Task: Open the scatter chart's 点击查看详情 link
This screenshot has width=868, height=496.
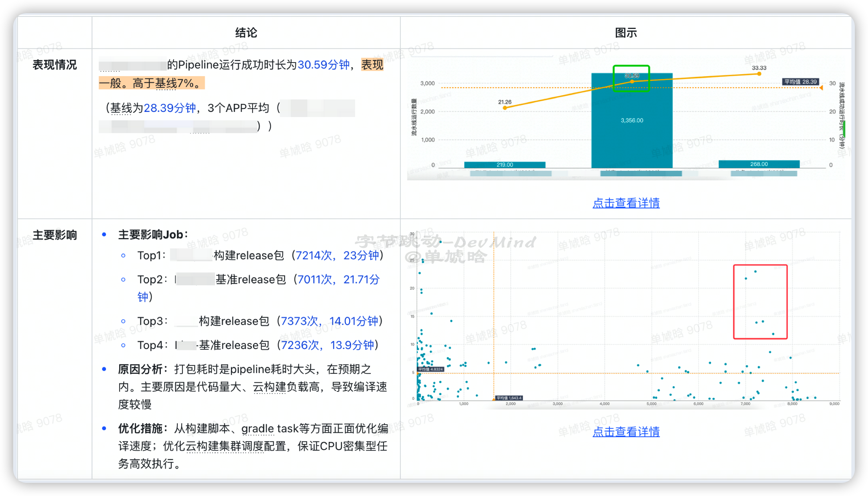Action: click(626, 432)
